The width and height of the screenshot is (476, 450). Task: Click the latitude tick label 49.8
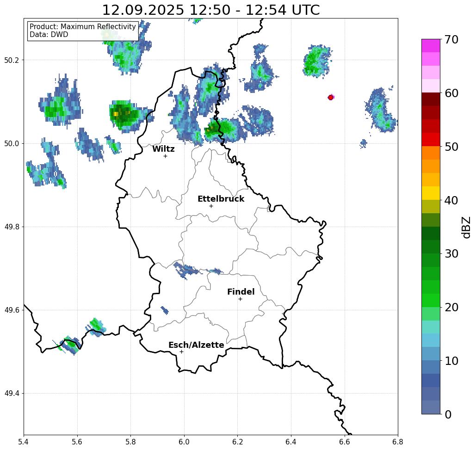click(12, 227)
